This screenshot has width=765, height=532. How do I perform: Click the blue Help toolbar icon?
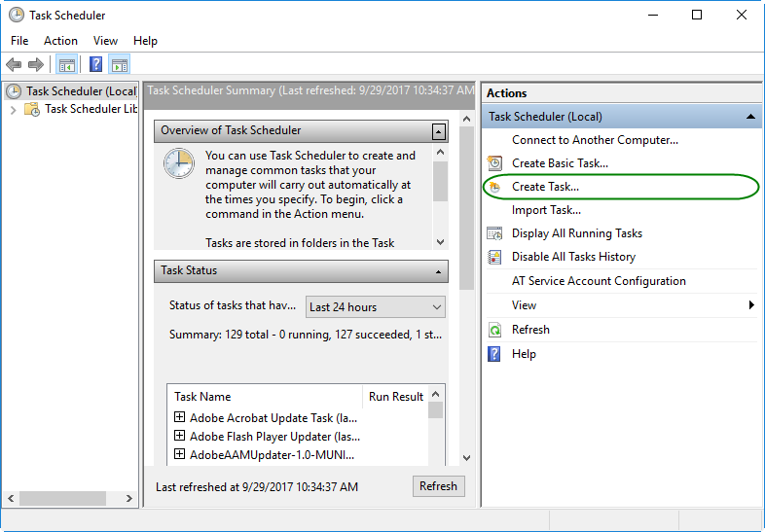click(96, 64)
